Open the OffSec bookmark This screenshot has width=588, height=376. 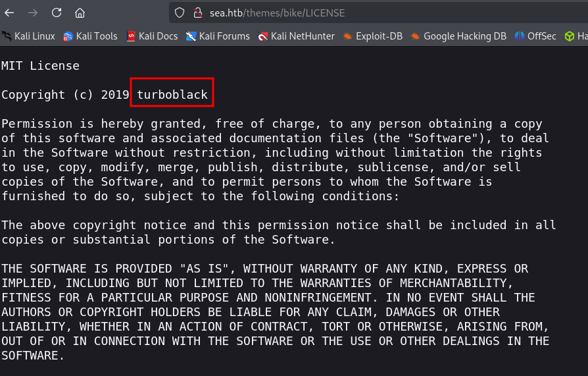(535, 36)
